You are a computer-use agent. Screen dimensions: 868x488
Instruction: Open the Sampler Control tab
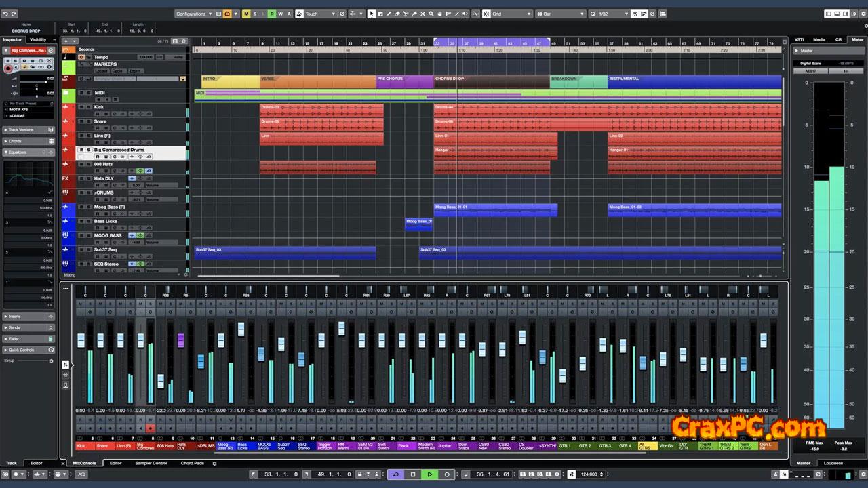151,464
